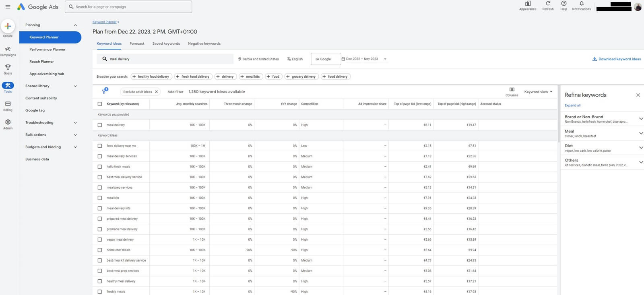Viewport: 644px width, 295px height.
Task: Open Google tag in sidebar
Action: pos(35,110)
